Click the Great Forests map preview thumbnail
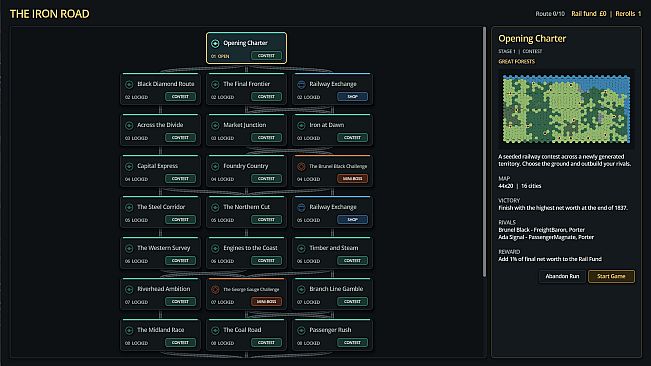The height and width of the screenshot is (366, 651). point(566,109)
